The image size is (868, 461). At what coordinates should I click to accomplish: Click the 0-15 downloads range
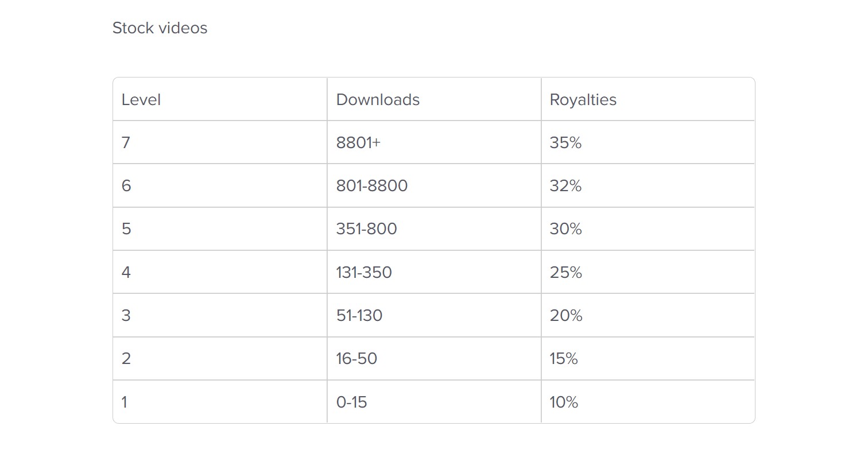point(351,402)
